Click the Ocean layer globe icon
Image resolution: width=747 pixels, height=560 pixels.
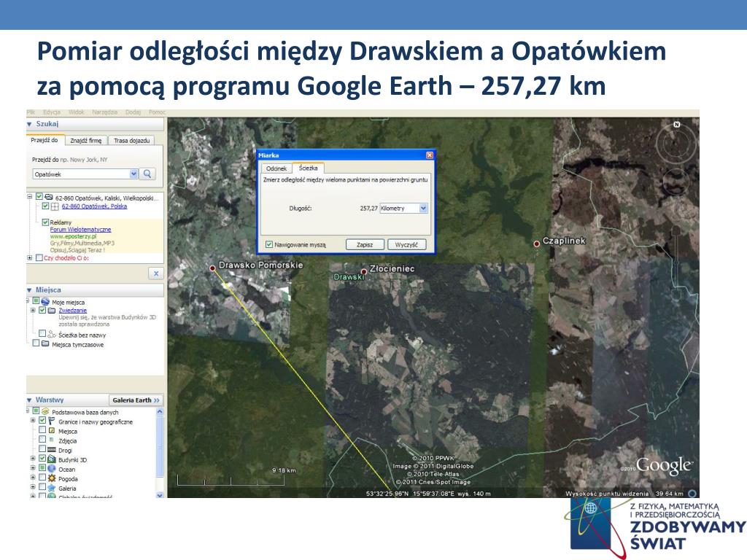coord(52,469)
